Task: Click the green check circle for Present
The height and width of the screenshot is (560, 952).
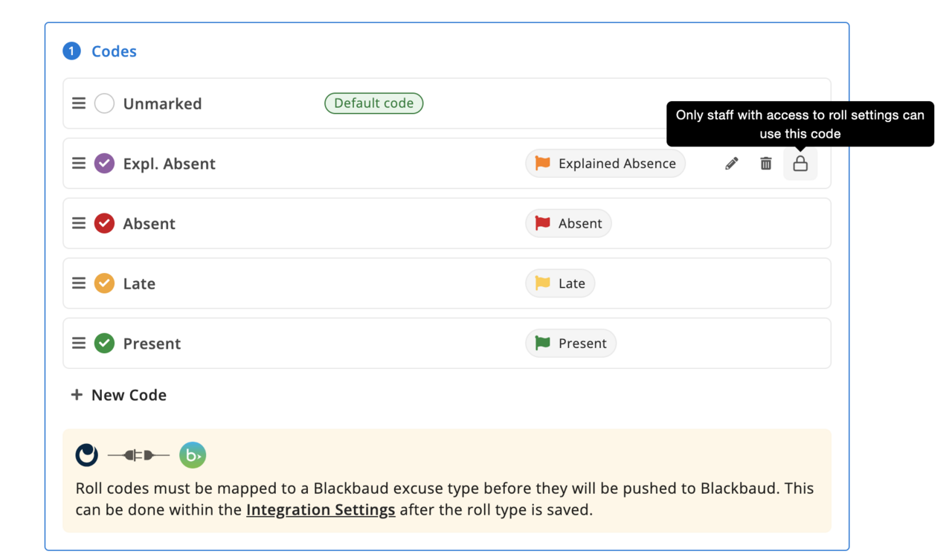Action: pyautogui.click(x=104, y=344)
